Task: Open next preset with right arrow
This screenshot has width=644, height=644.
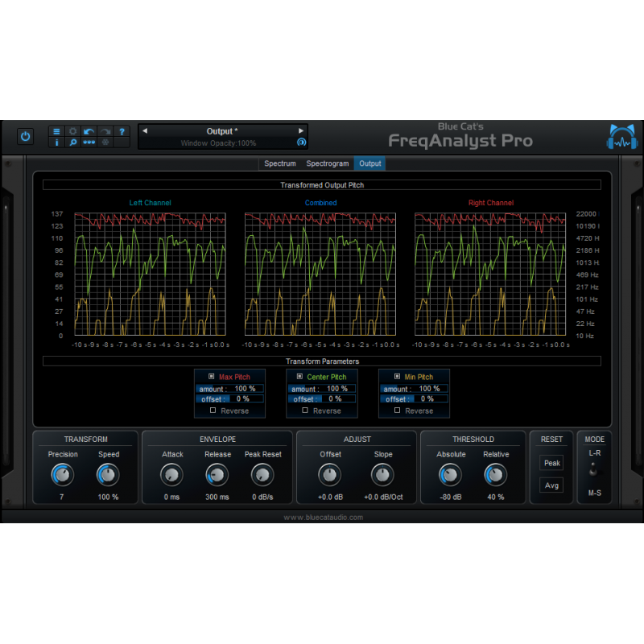Action: click(301, 130)
